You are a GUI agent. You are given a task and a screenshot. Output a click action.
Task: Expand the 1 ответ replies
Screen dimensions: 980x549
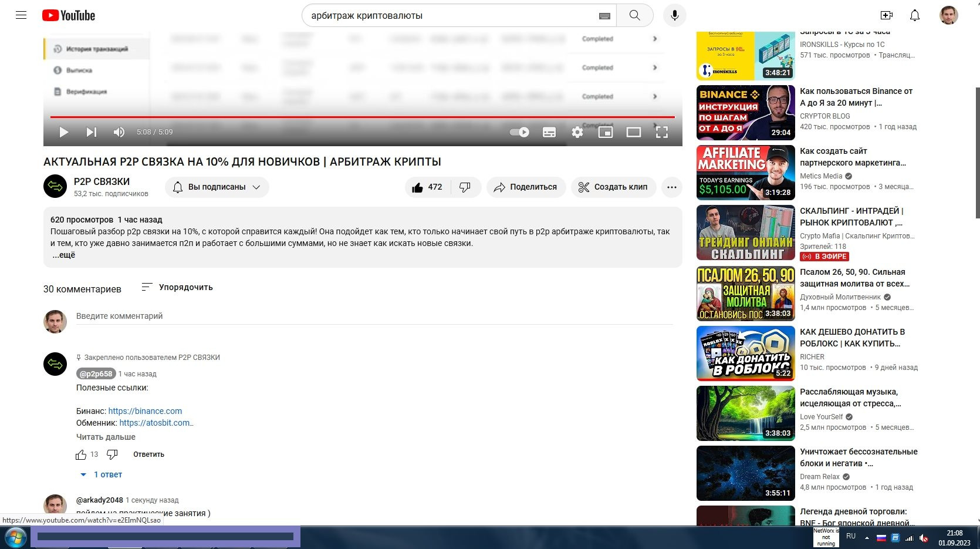101,474
